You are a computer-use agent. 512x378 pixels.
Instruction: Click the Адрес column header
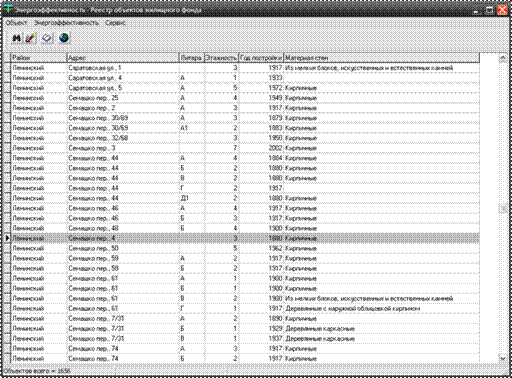pos(123,58)
